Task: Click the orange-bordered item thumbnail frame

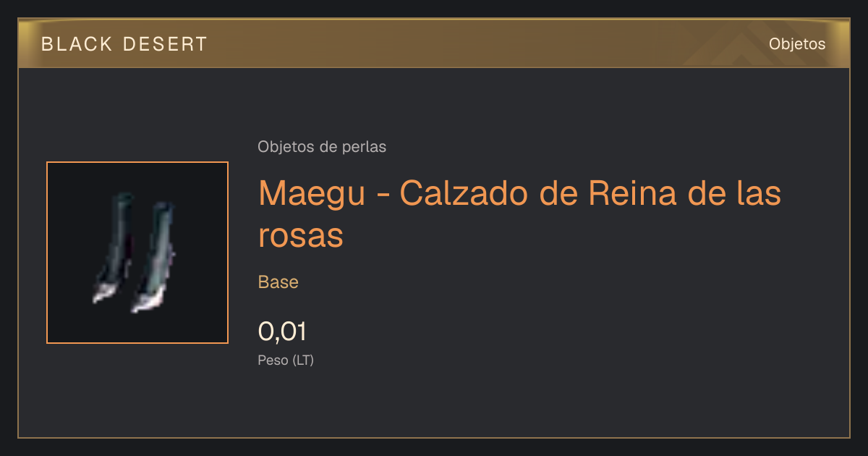Action: tap(137, 253)
